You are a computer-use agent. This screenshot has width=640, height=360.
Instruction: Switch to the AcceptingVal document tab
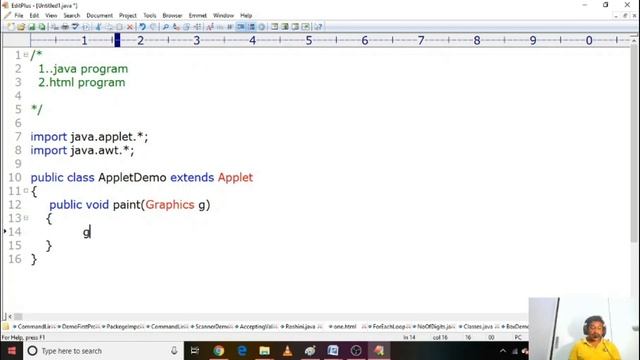tap(257, 327)
